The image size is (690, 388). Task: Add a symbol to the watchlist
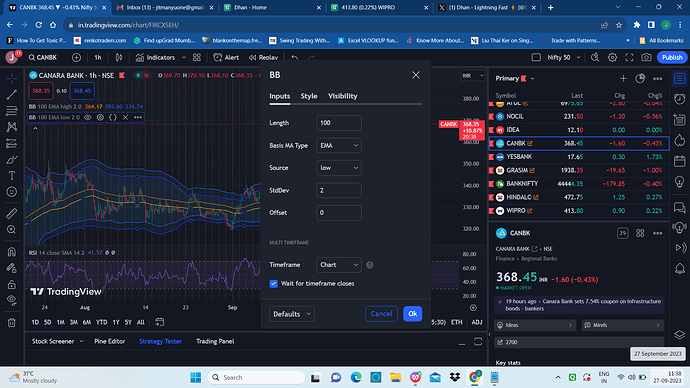click(623, 78)
